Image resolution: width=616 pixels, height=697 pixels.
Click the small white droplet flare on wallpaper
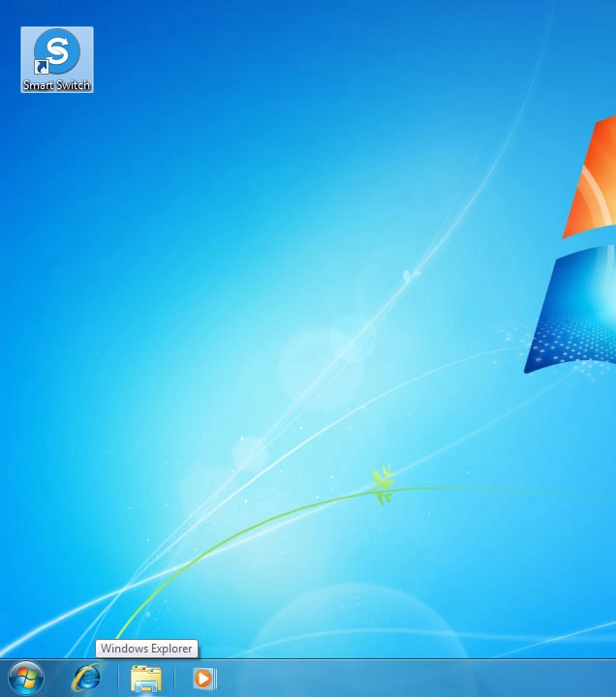(409, 277)
